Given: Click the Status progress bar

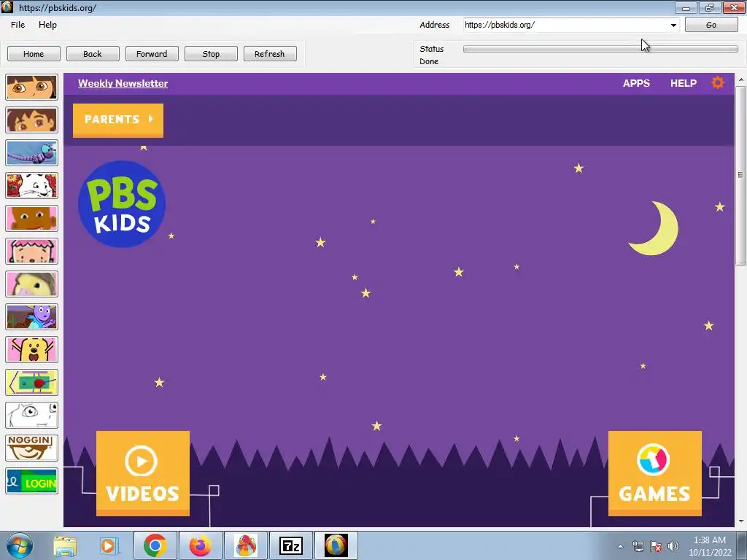Looking at the screenshot, I should tap(600, 49).
